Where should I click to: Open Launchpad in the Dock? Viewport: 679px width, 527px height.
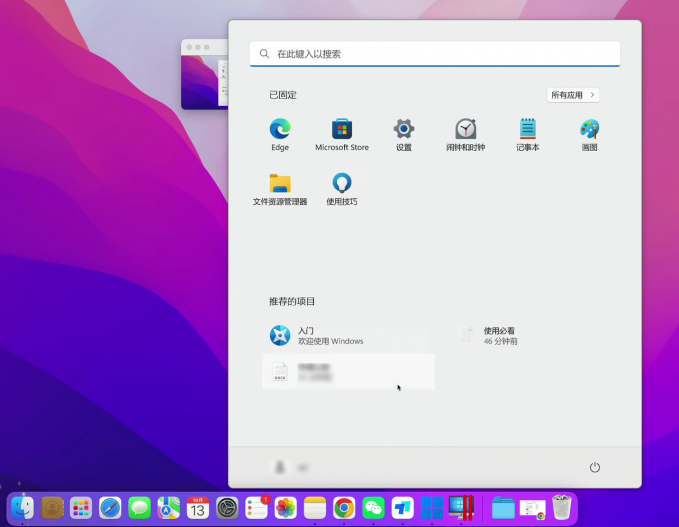tap(81, 508)
